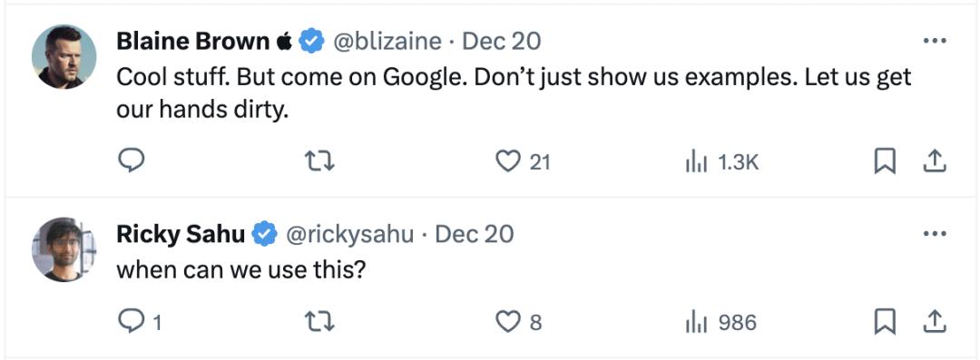View analytics showing 986 views
980x360 pixels.
pos(720,323)
